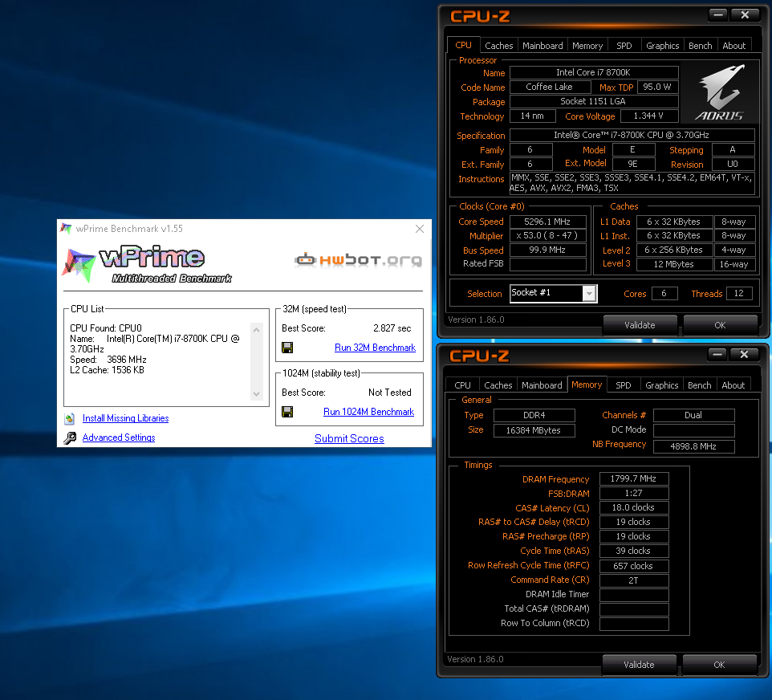Click the CPU List scroll down arrow
This screenshot has width=772, height=700.
pos(256,393)
